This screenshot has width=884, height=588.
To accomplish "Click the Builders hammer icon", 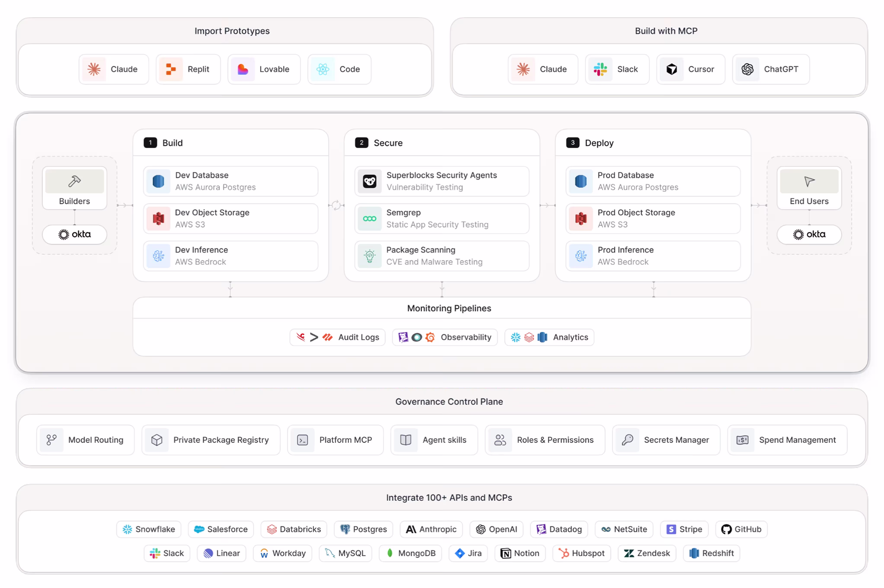I will coord(75,181).
